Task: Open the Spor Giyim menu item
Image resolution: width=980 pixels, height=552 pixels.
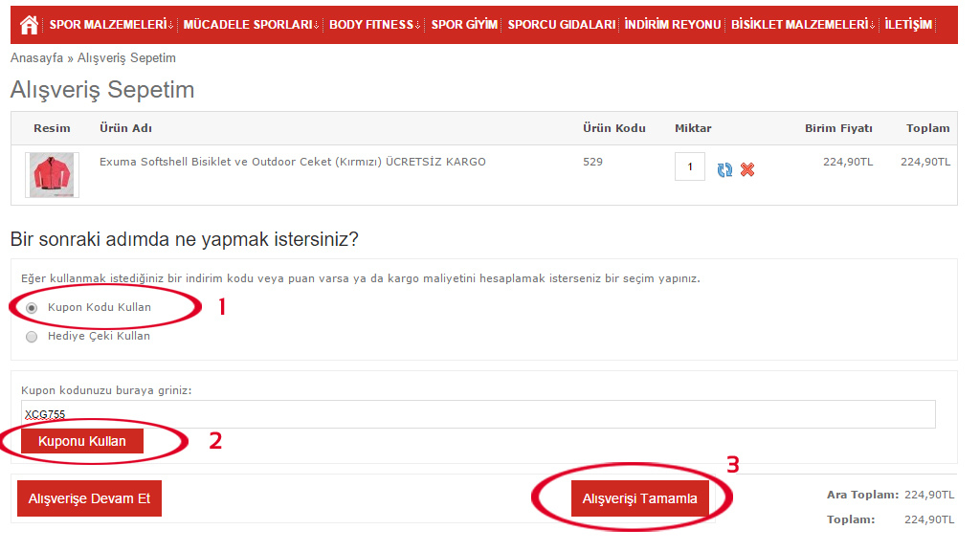Action: (464, 25)
